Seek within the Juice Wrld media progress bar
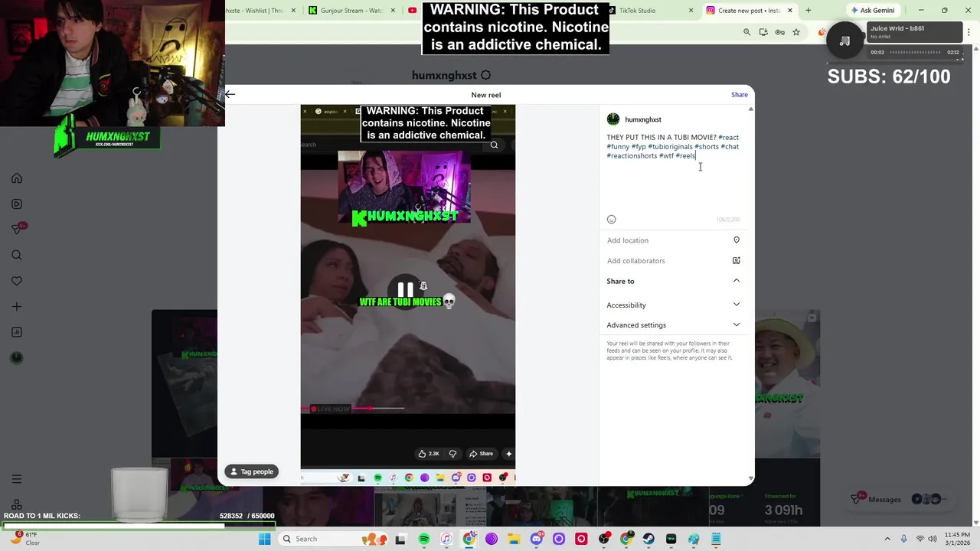Screen dimensions: 980x551 point(915,52)
